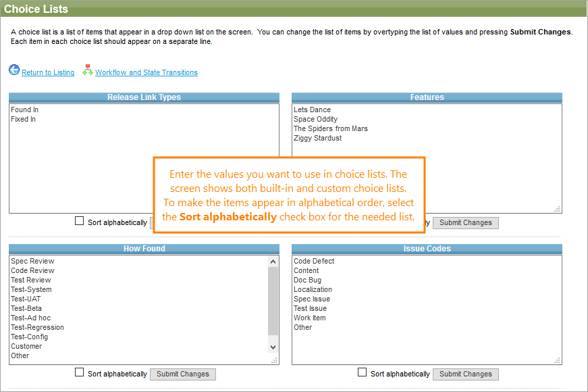Click 'Found In' in Release Link Types
This screenshot has width=588, height=392.
pyautogui.click(x=25, y=109)
